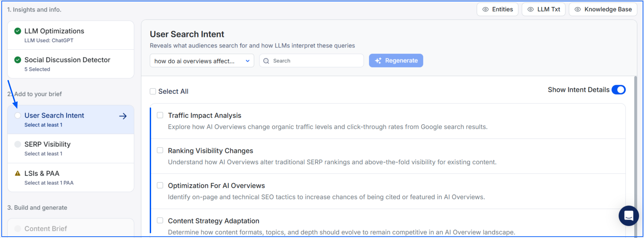Click the status circle beside User Search Intent
This screenshot has width=644, height=238.
click(18, 116)
